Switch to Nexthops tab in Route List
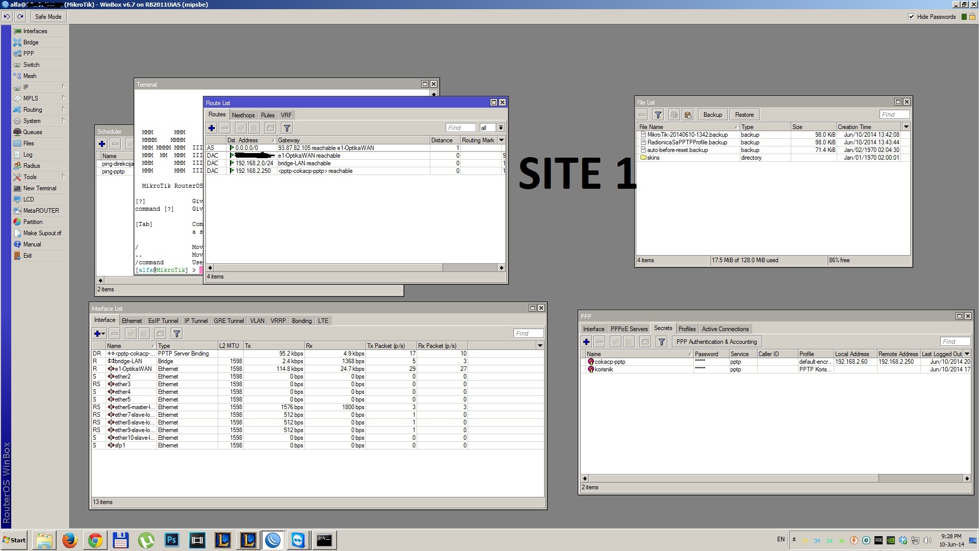The height and width of the screenshot is (551, 980). (x=243, y=115)
